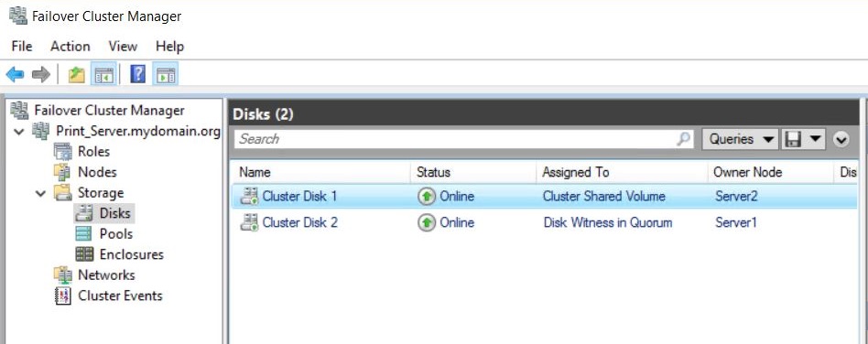Open the Queries dropdown
868x344 pixels.
pyautogui.click(x=741, y=139)
